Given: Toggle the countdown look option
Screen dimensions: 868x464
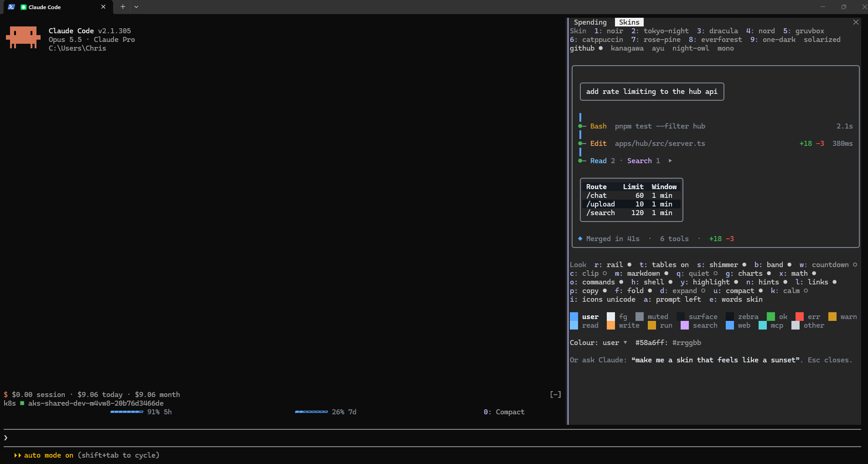Looking at the screenshot, I should [x=828, y=264].
